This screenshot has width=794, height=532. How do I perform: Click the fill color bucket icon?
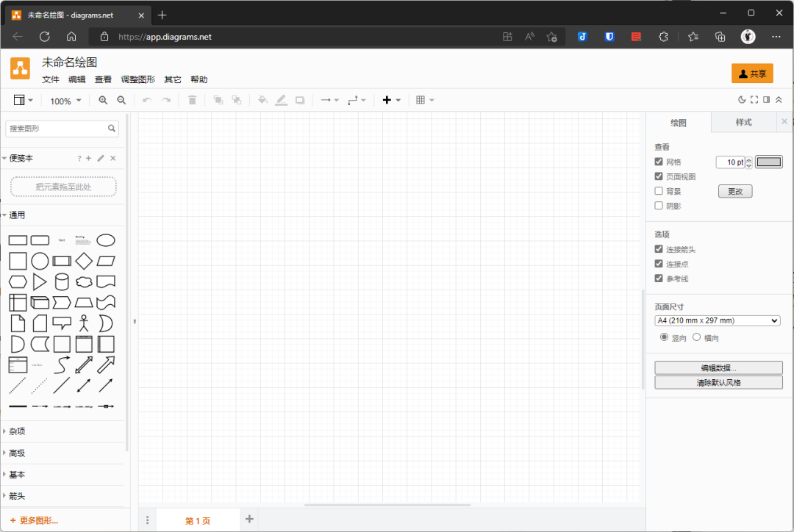pyautogui.click(x=262, y=101)
